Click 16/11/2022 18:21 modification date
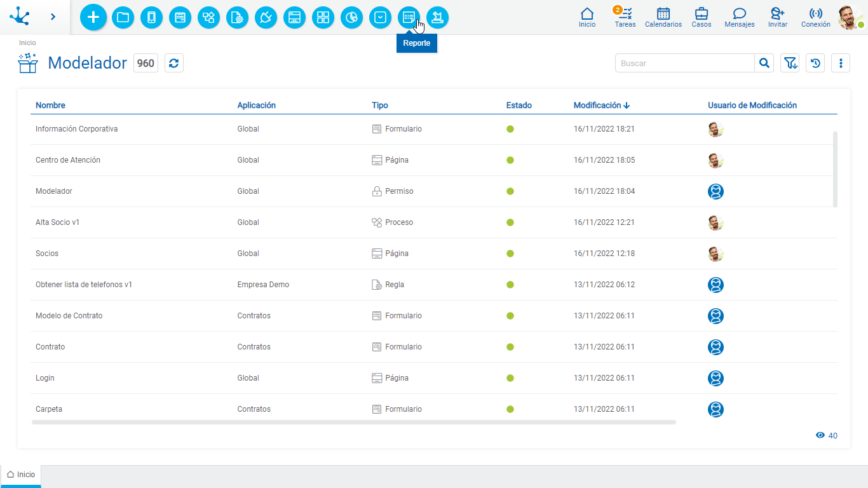Screen dimensions: 868x488 click(x=604, y=129)
